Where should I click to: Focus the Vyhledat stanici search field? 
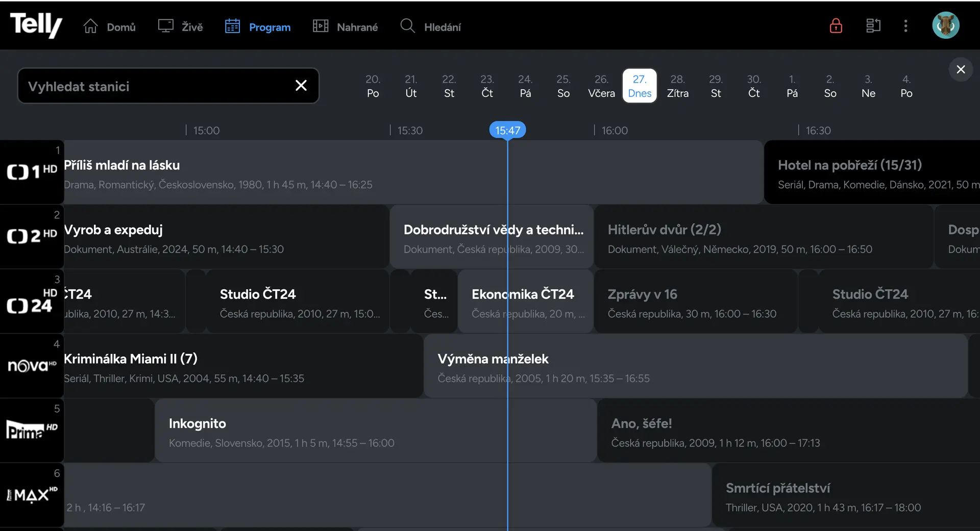168,86
